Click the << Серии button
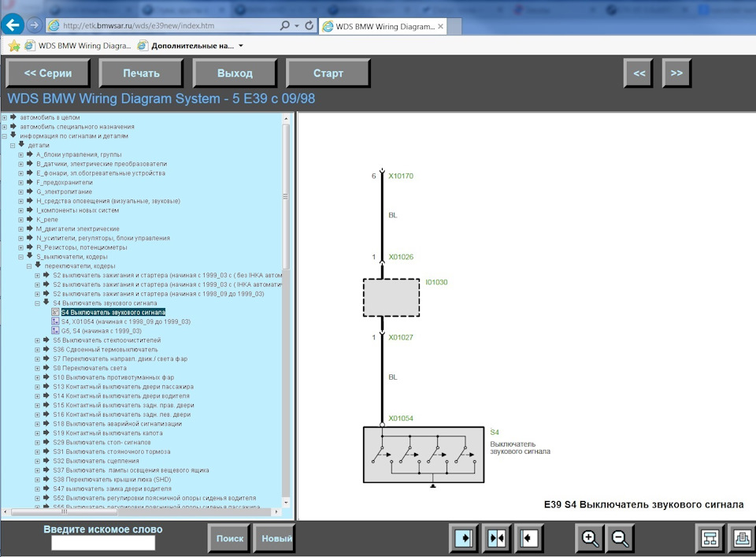The height and width of the screenshot is (557, 756). 48,73
